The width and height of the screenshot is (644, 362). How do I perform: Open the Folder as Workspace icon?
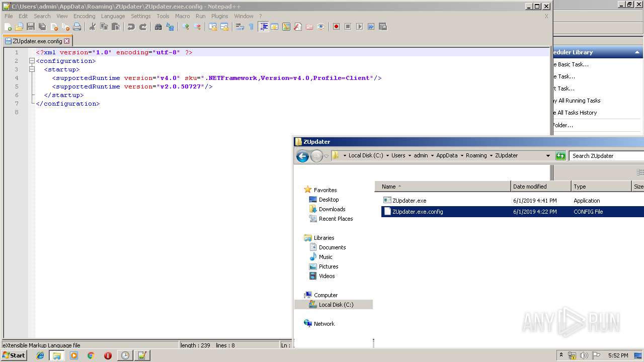coord(309,27)
